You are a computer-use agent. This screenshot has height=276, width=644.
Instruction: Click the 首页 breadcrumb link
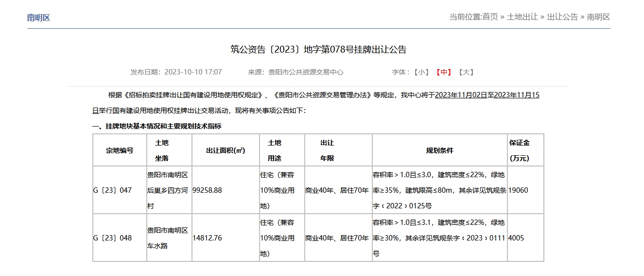coord(490,17)
